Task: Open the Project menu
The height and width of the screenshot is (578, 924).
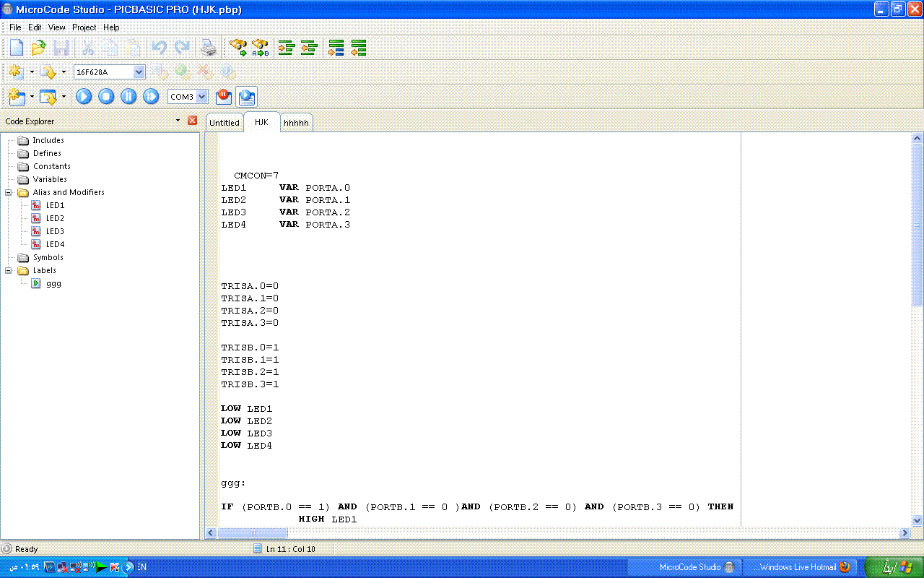Action: pos(84,27)
